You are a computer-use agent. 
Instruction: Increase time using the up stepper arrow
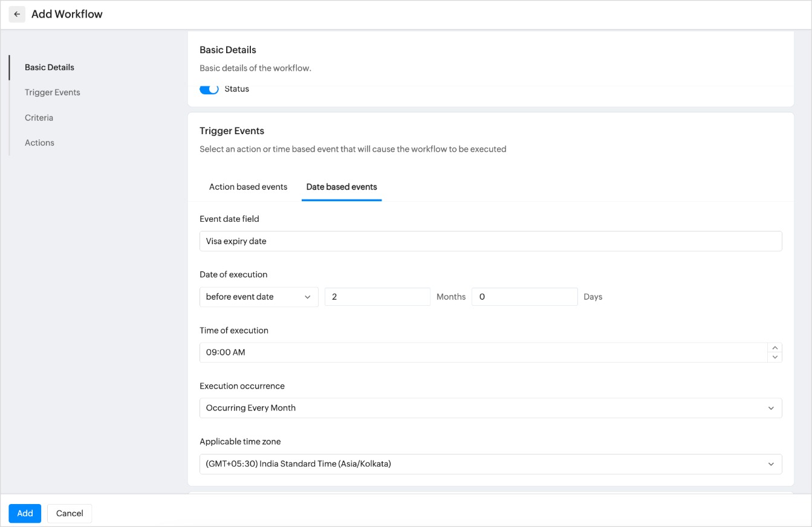point(775,348)
